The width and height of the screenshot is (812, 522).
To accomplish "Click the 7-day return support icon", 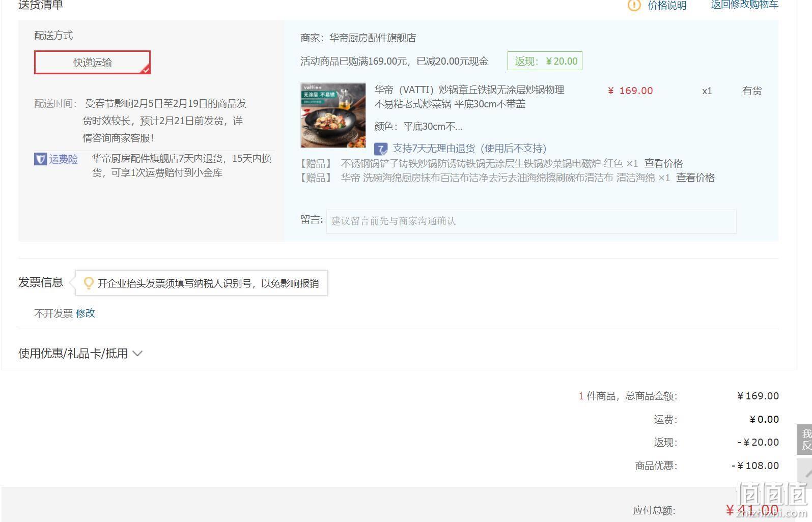I will [x=381, y=149].
